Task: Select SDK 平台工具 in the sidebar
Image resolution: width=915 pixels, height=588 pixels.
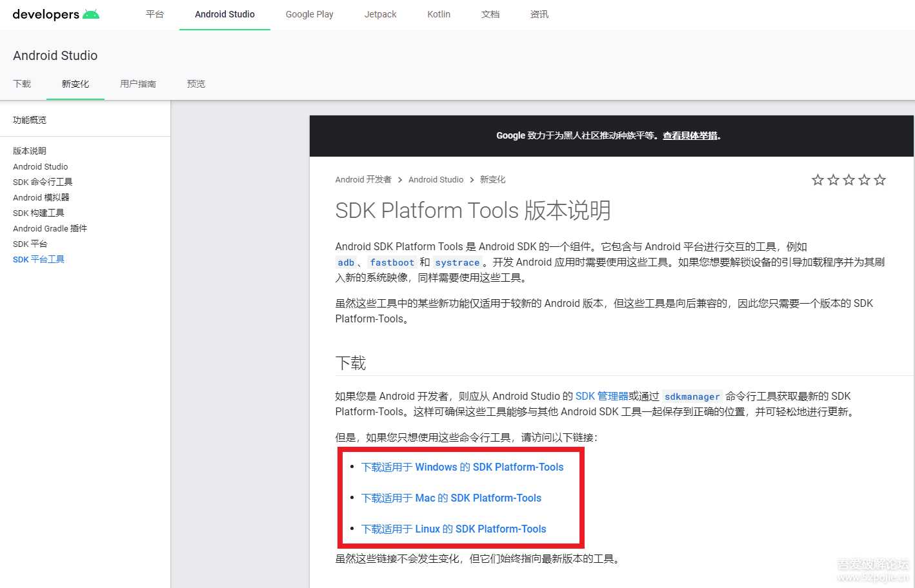Action: pyautogui.click(x=38, y=259)
